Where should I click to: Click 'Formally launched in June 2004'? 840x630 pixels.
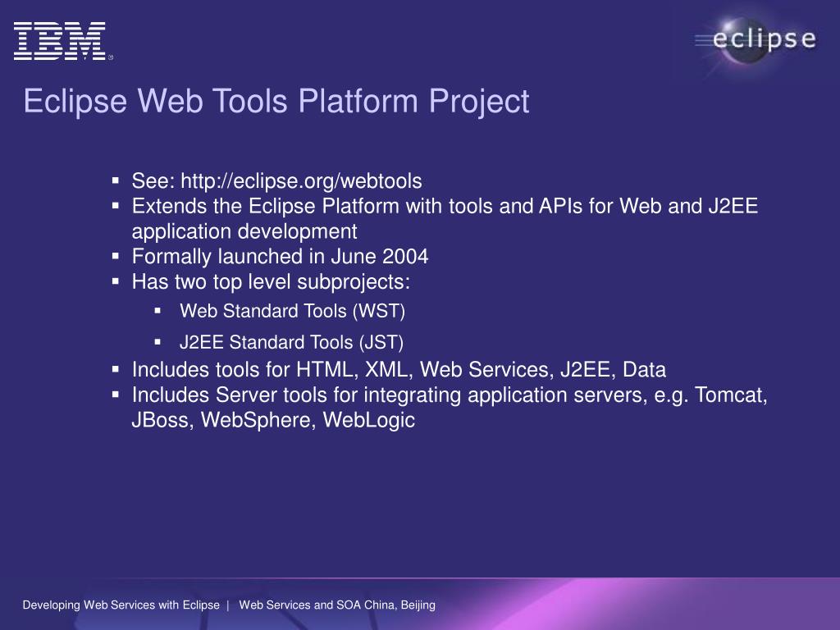[281, 257]
